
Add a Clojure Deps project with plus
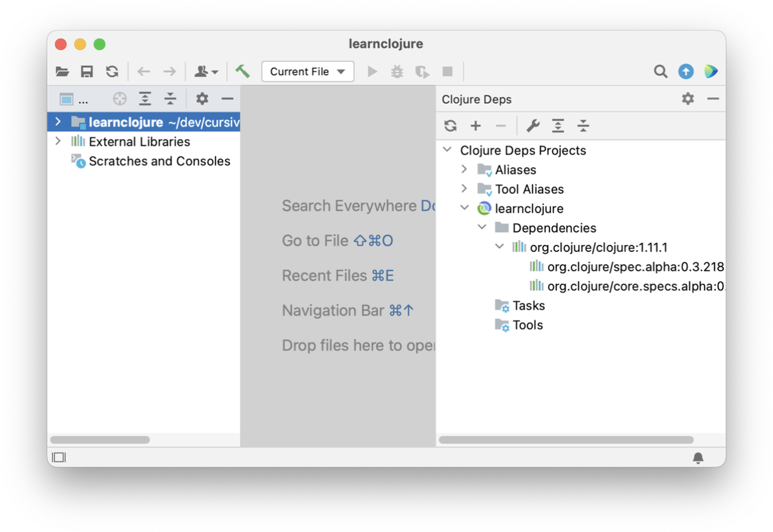pyautogui.click(x=476, y=125)
